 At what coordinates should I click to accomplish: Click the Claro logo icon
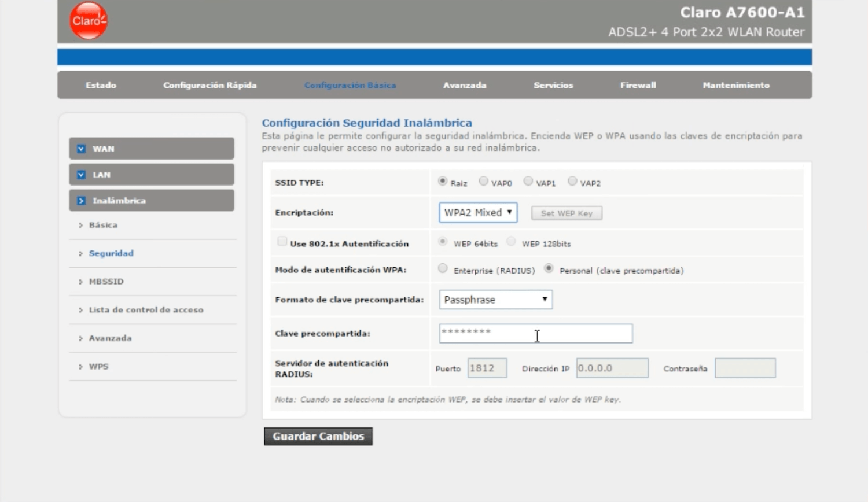(89, 21)
